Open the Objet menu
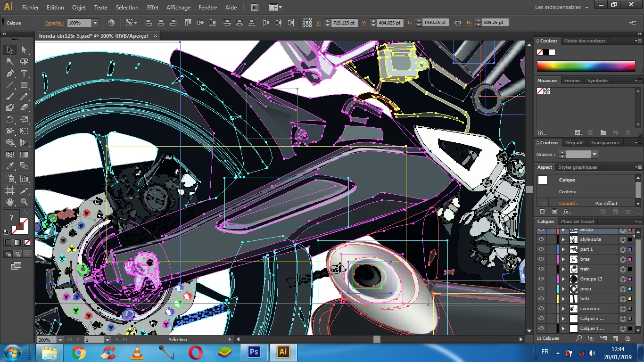Image resolution: width=644 pixels, height=362 pixels. pyautogui.click(x=79, y=8)
